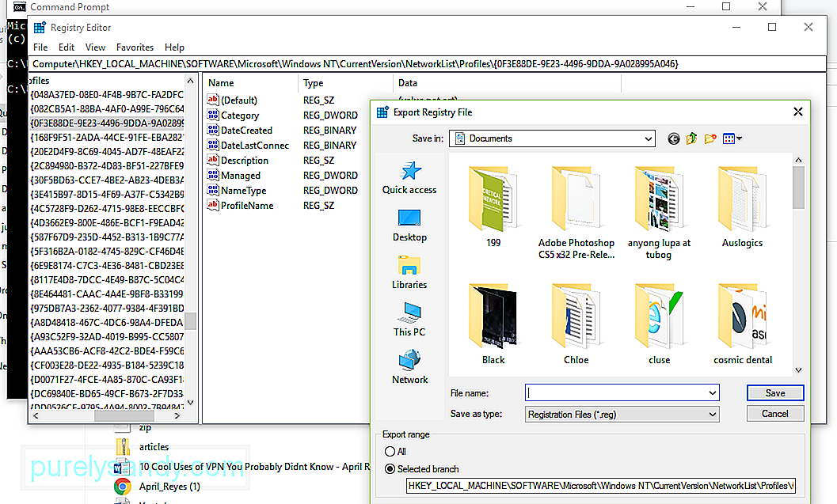
Task: Select the Black folder
Action: 493,324
